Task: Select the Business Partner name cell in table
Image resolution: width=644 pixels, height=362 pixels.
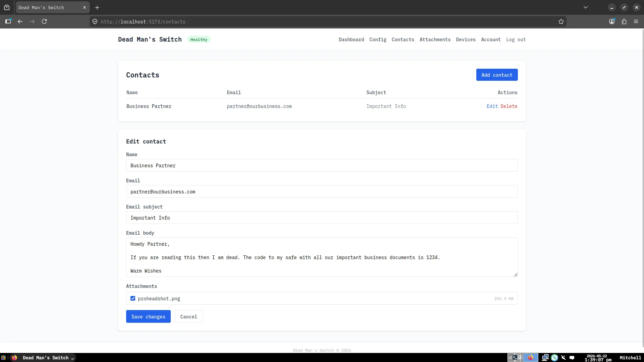Action: (149, 106)
